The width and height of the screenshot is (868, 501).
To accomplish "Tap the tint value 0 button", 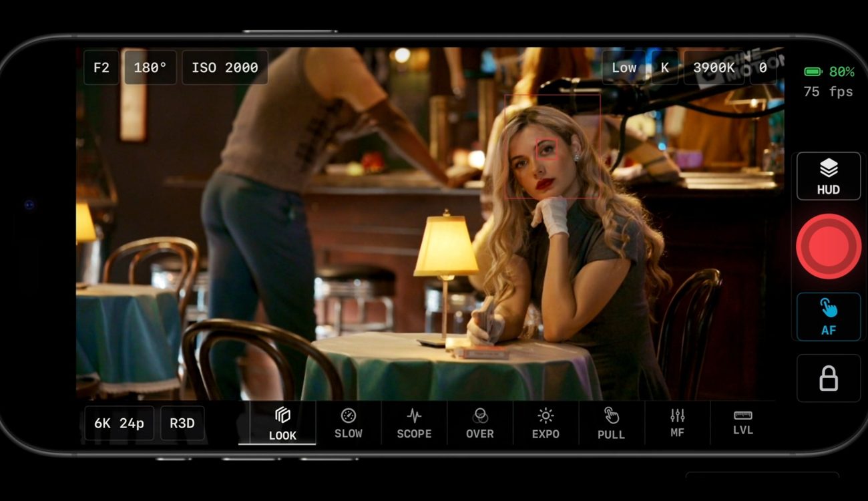I will point(763,67).
